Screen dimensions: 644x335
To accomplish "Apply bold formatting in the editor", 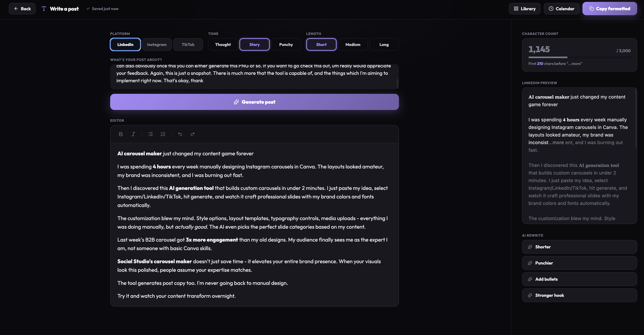I will click(121, 134).
